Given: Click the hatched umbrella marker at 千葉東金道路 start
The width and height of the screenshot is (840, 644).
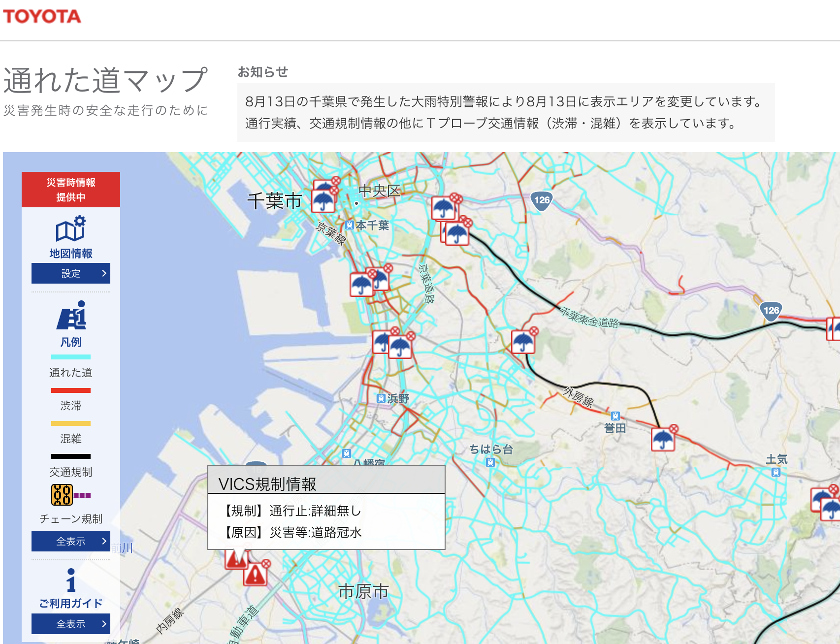Looking at the screenshot, I should (x=457, y=233).
